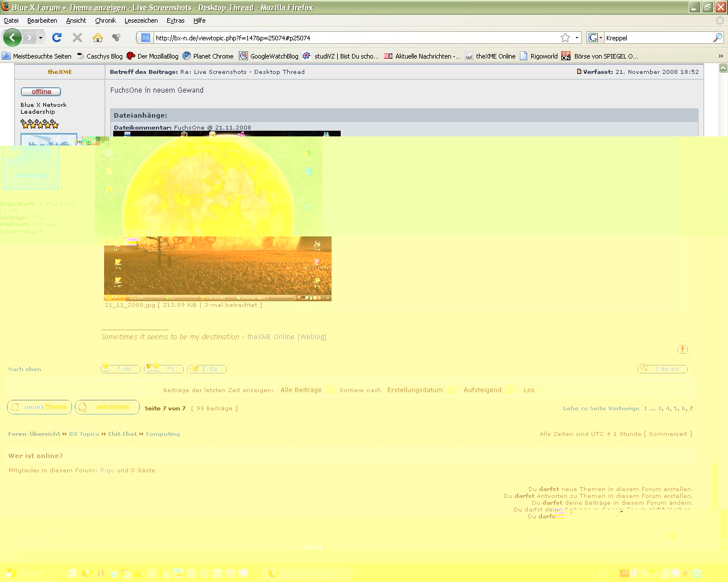Click the URL address field

(x=353, y=38)
